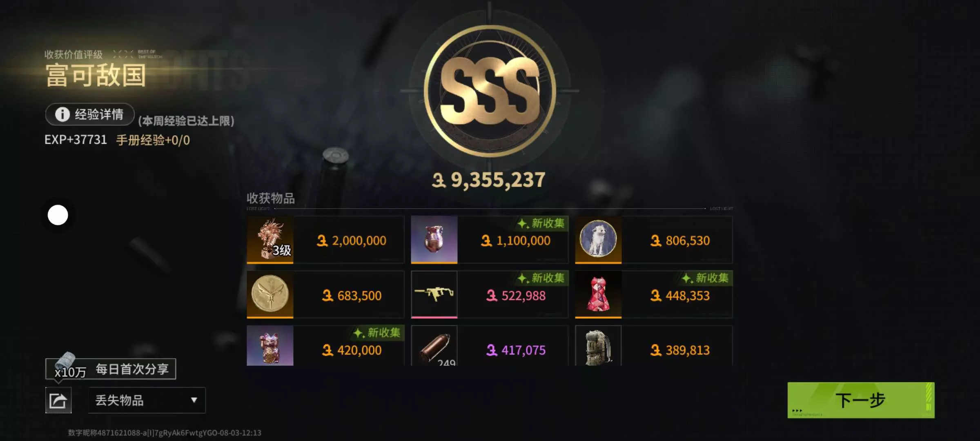Open 经验详情 info button
The height and width of the screenshot is (441, 980).
[90, 114]
